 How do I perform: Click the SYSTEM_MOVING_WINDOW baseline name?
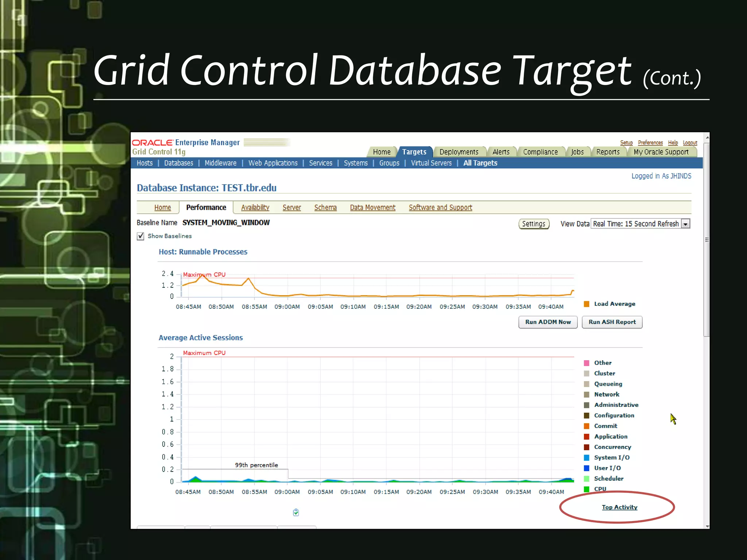(x=226, y=223)
